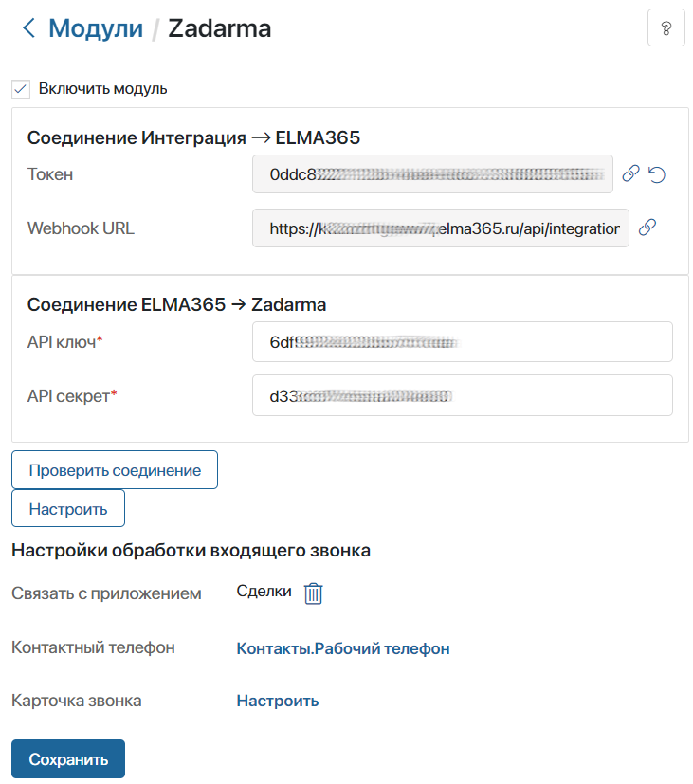Click the Zadarma page title

[x=220, y=28]
